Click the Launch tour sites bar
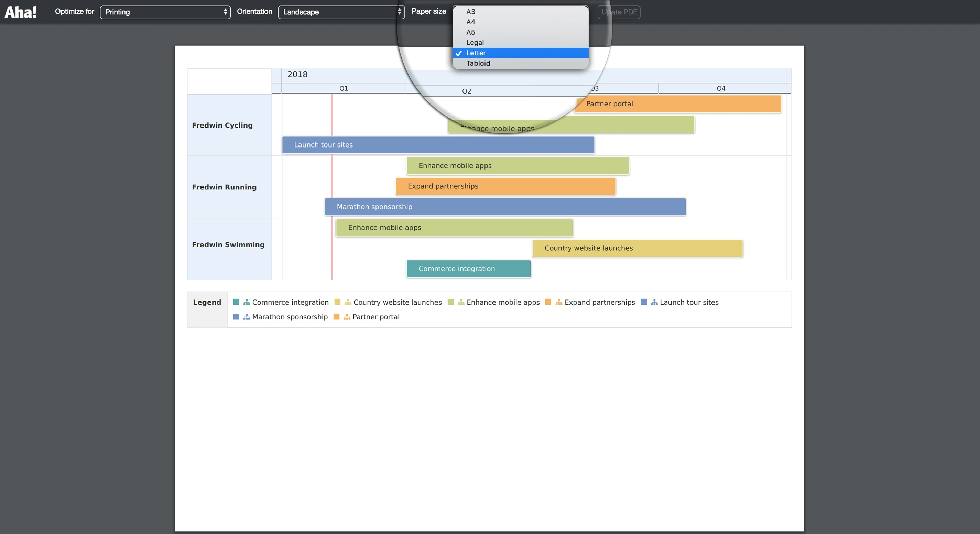980x534 pixels. pyautogui.click(x=438, y=145)
